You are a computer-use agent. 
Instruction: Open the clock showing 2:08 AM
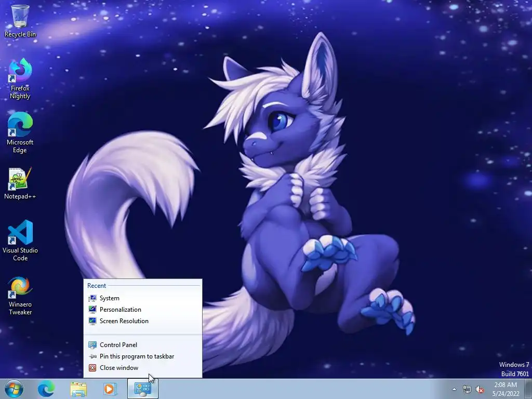[x=506, y=389]
